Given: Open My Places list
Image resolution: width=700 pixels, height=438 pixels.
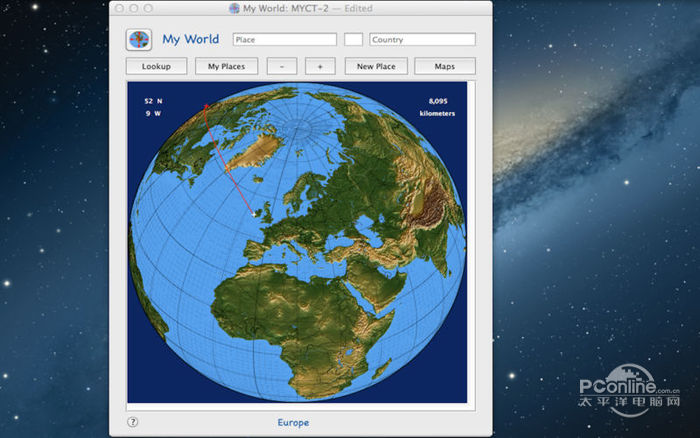Looking at the screenshot, I should pos(226,66).
